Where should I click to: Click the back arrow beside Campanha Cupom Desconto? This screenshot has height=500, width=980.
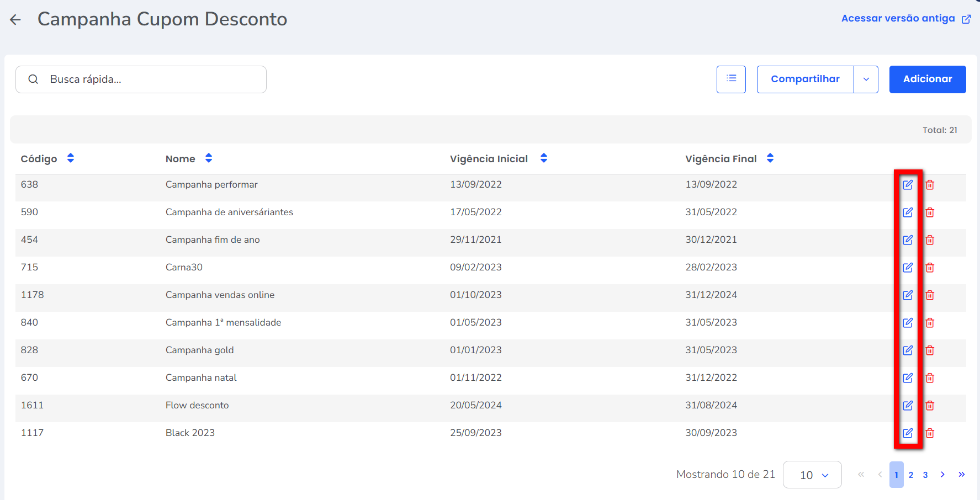point(15,20)
